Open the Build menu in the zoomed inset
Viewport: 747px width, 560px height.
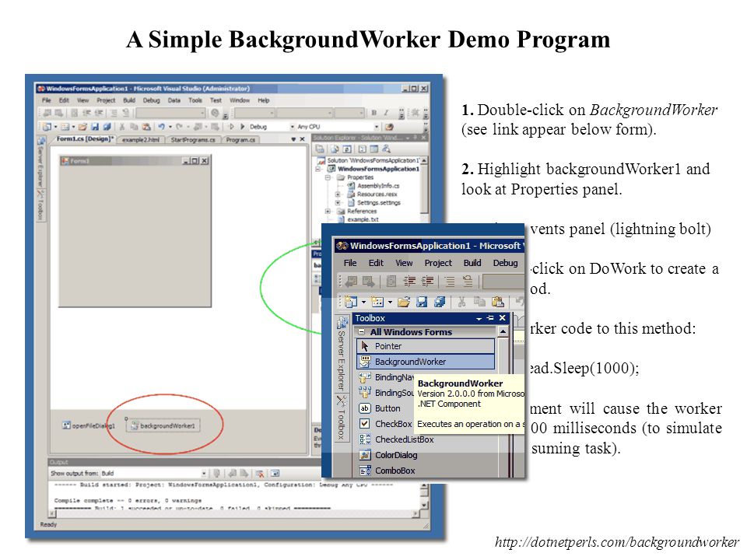[472, 263]
